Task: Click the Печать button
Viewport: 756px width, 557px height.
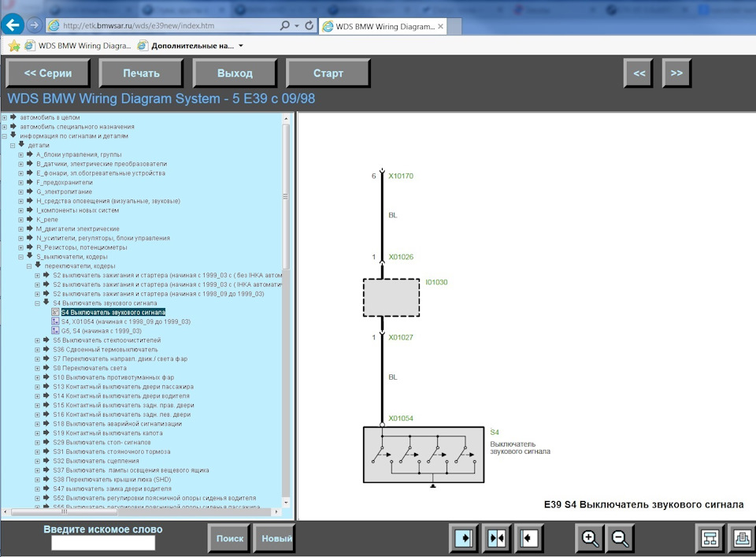Action: pos(141,73)
